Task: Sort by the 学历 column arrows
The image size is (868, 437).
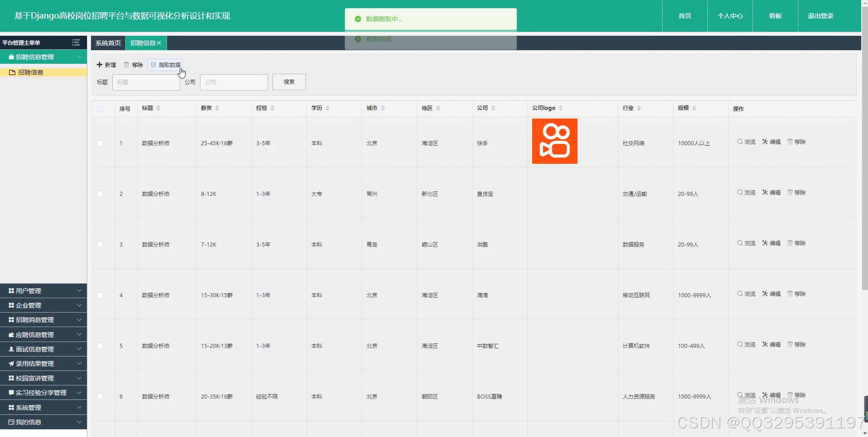Action: click(x=328, y=108)
